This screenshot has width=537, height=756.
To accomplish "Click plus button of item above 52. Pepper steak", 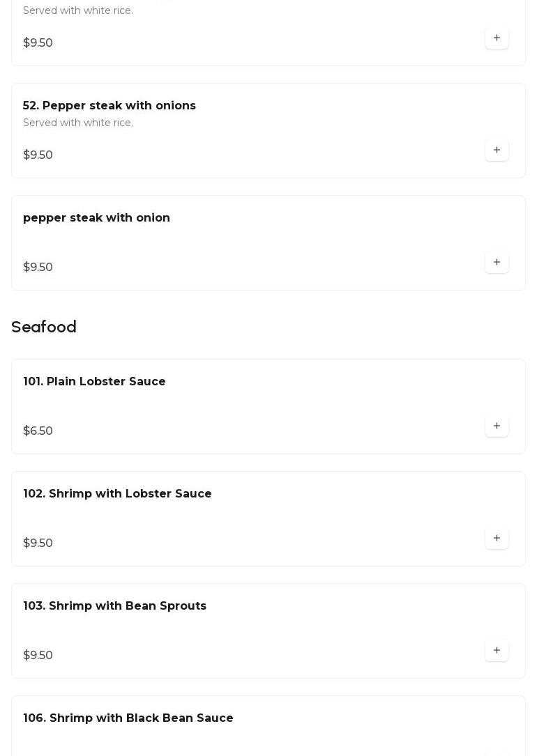I will coord(497,38).
